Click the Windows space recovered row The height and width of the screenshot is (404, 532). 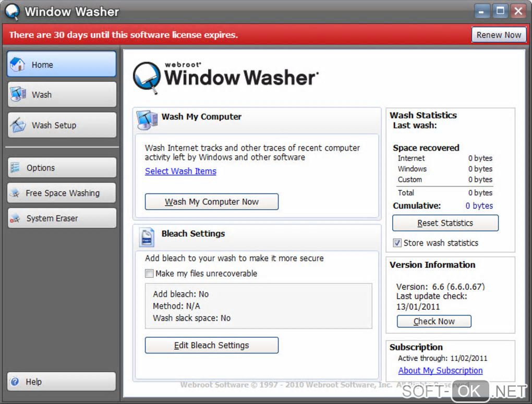click(445, 169)
